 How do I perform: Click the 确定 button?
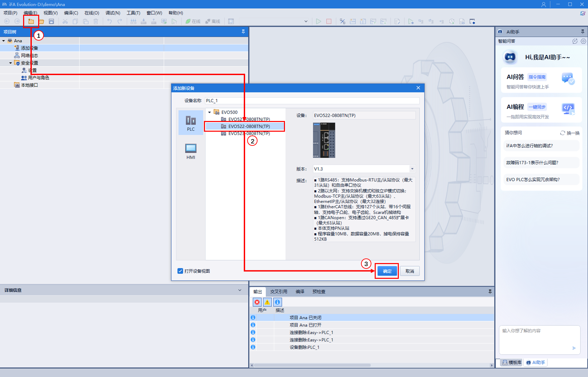point(387,271)
